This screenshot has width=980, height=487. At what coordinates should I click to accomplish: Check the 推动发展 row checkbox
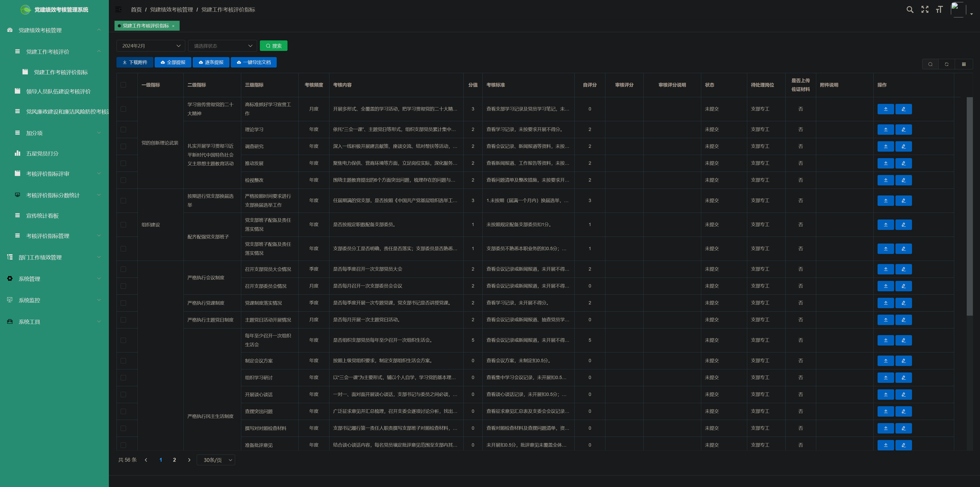123,163
